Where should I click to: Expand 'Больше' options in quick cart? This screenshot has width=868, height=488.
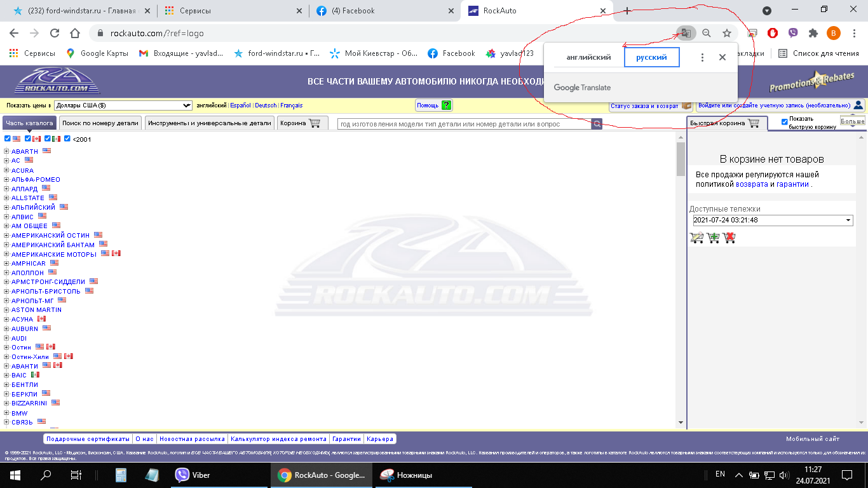[x=853, y=121]
